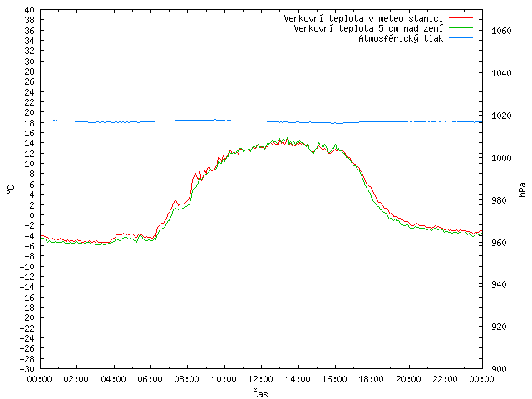
Task: Click the −20 temperature axis label
Action: [x=27, y=318]
